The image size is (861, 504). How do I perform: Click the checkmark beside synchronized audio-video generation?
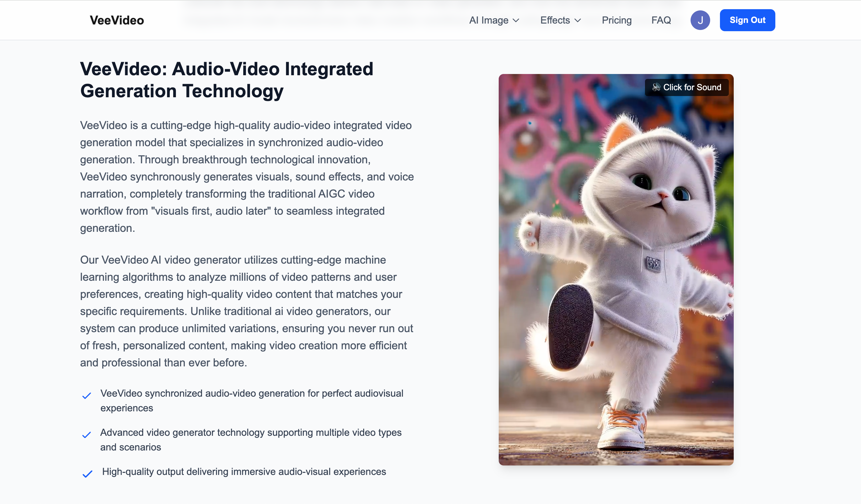point(87,395)
